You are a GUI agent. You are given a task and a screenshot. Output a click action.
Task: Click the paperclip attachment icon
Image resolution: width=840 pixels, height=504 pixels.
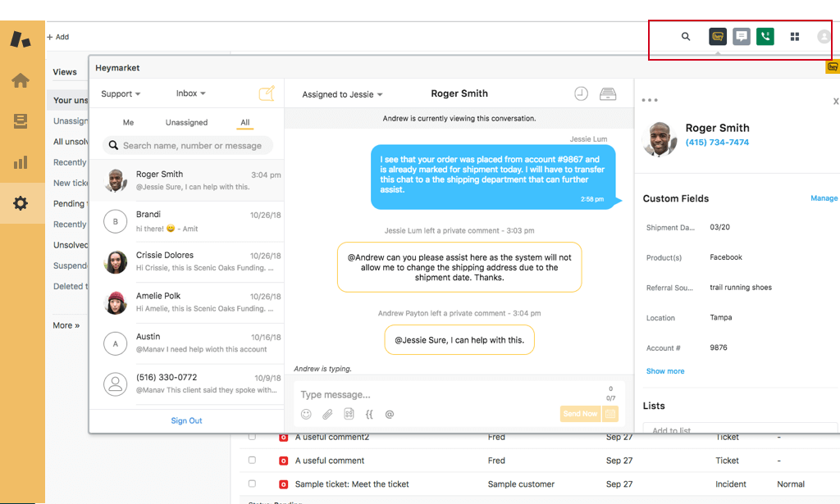327,415
